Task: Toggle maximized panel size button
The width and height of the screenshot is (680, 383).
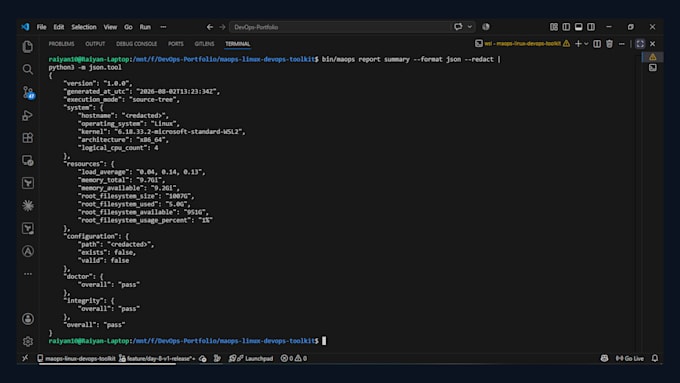Action: pyautogui.click(x=640, y=44)
